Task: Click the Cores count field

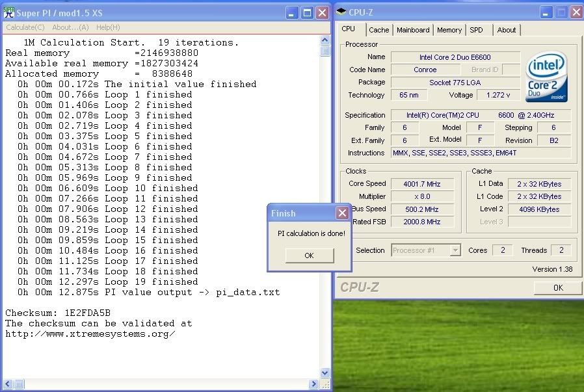Action: click(x=503, y=250)
